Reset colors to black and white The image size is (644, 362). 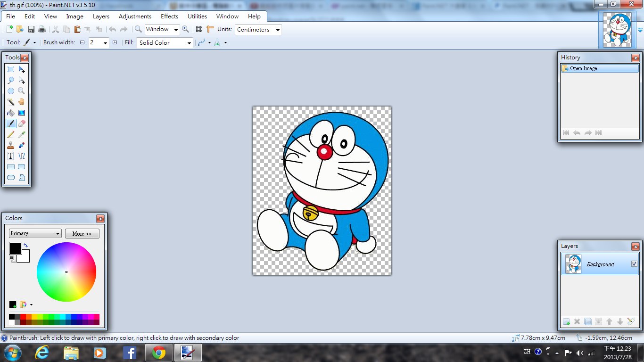pos(12,259)
